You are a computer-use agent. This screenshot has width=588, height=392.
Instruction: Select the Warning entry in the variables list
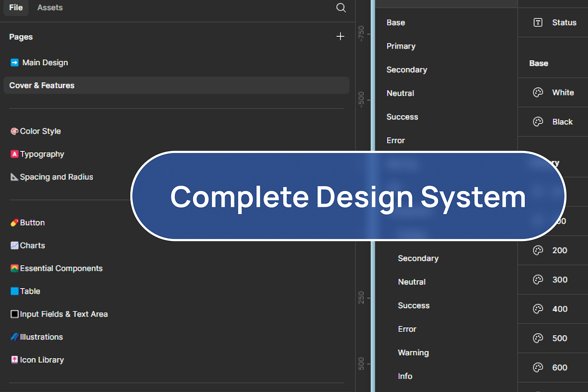pos(413,353)
